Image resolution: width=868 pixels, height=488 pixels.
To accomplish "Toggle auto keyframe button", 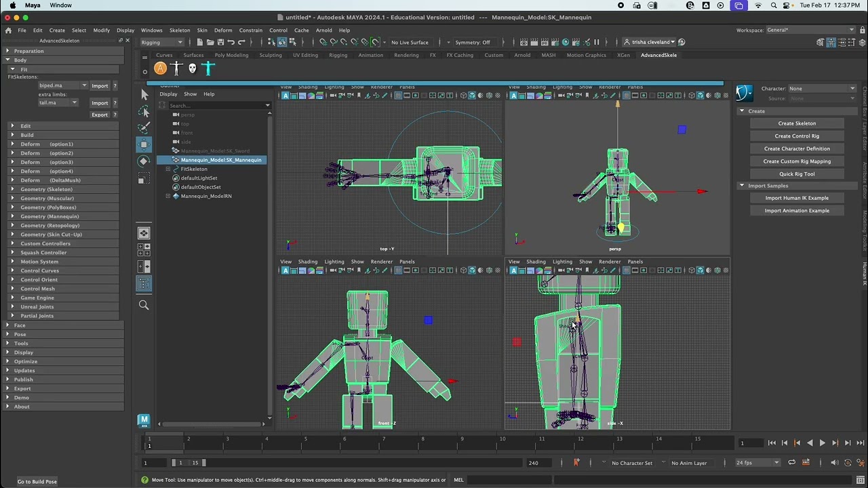I will point(848,463).
